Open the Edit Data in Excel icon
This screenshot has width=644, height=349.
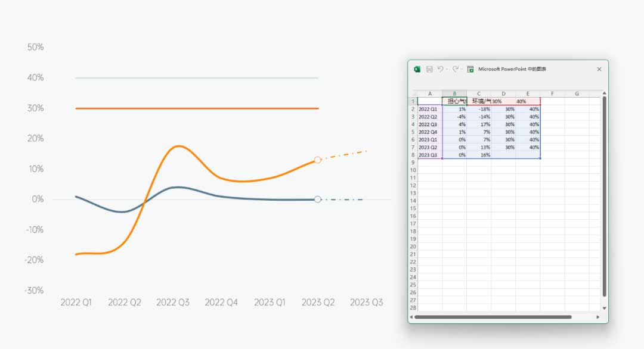470,69
